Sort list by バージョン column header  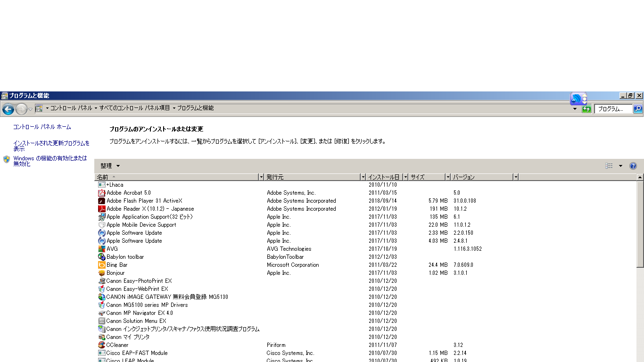click(x=481, y=177)
